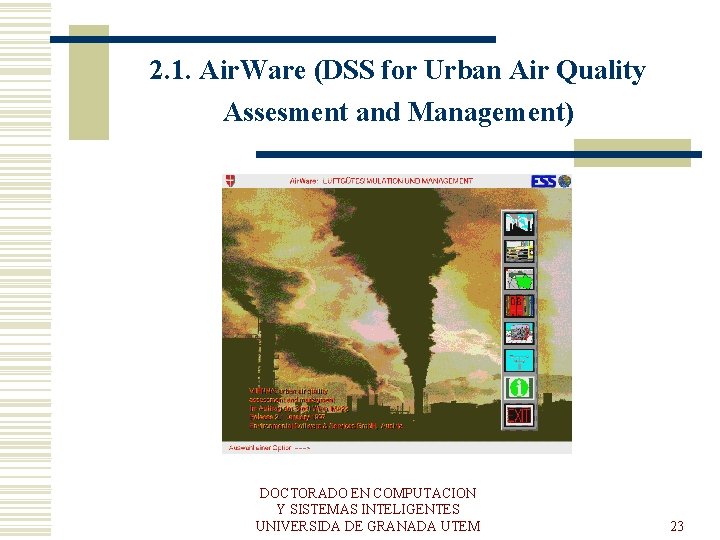The height and width of the screenshot is (540, 720).
Task: Click 'DOCTORADO EN COMPUTACION' footer text
Action: [x=368, y=493]
